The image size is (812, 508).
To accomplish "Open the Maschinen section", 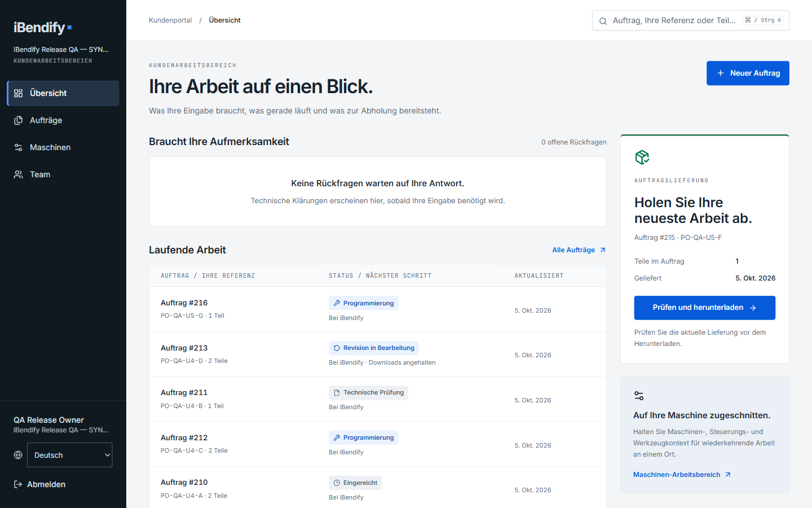I will click(63, 147).
